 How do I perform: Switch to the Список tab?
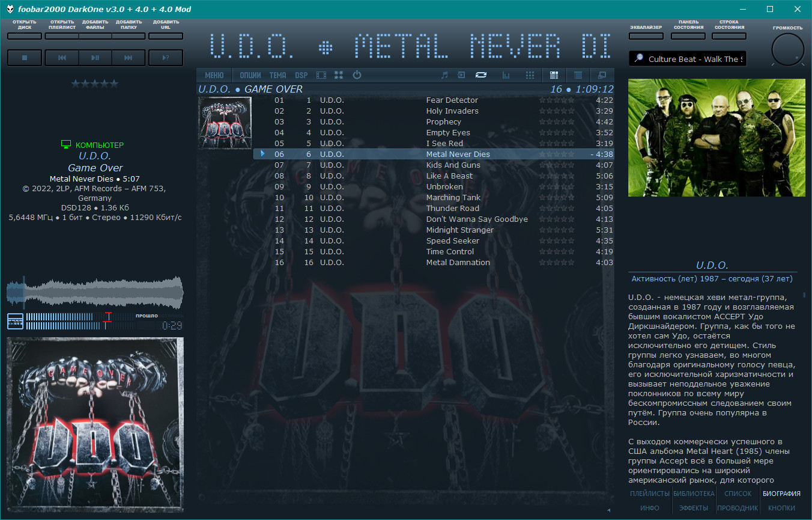(x=738, y=494)
